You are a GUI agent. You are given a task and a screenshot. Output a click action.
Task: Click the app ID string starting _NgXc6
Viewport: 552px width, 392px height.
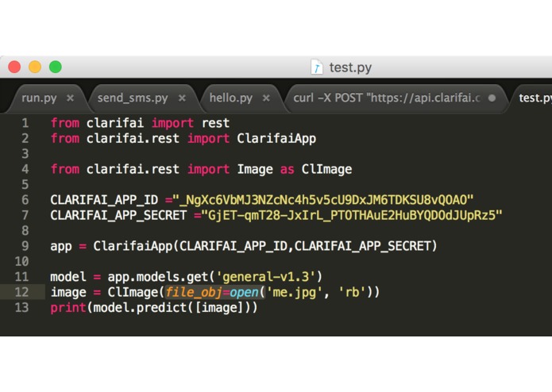pyautogui.click(x=322, y=200)
